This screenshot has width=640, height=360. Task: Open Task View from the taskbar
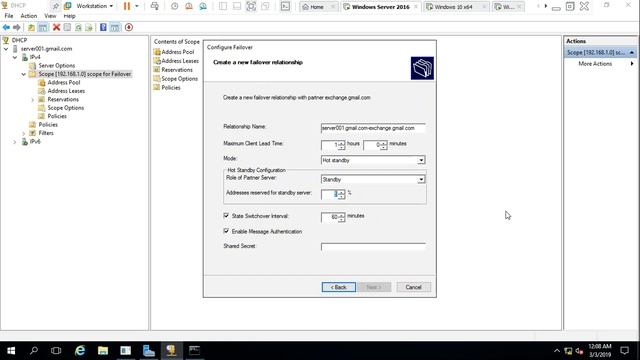[56, 351]
